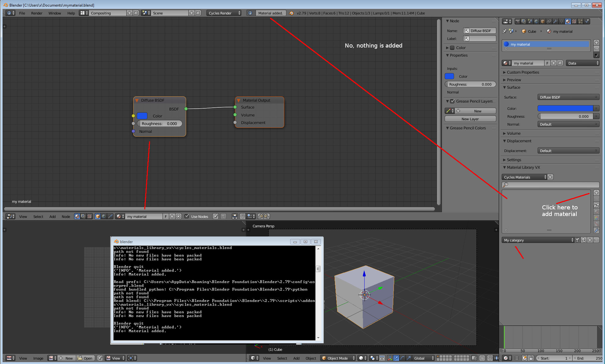
Task: Toggle the Color node option checkbox
Action: pyautogui.click(x=452, y=48)
